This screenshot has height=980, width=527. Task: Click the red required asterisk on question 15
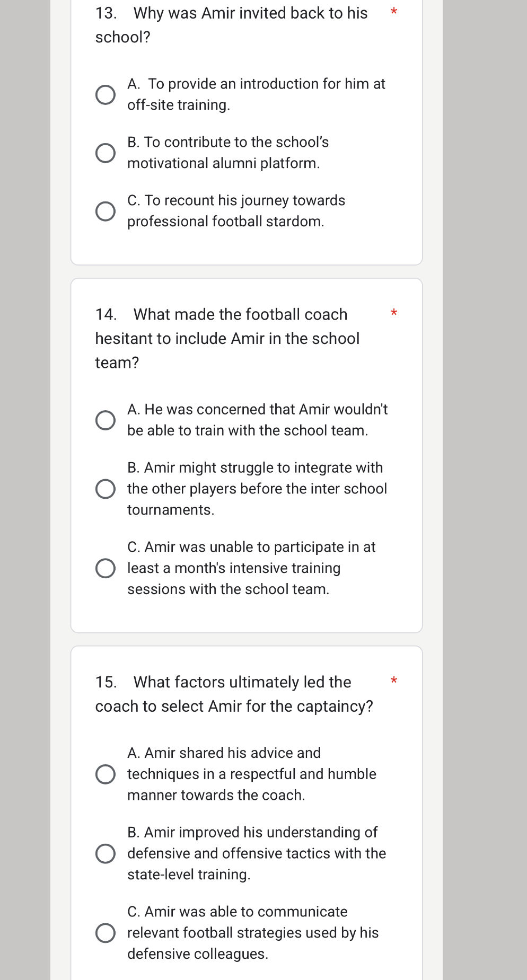[393, 681]
